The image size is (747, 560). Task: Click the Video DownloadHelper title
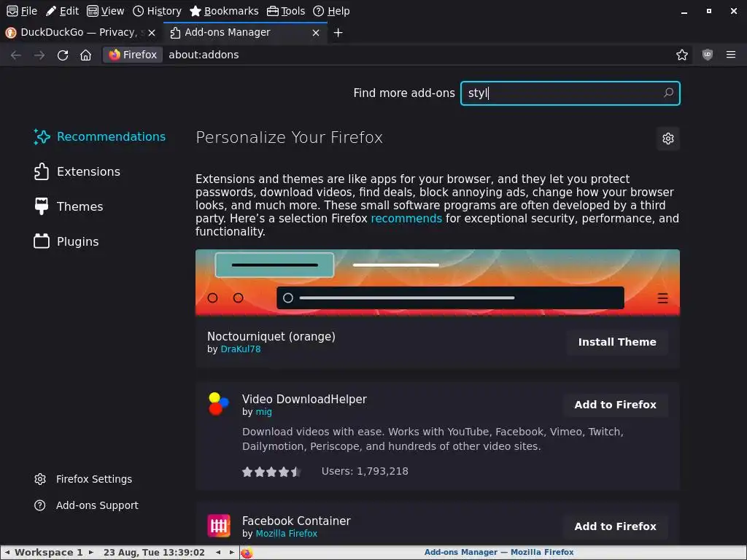click(304, 399)
